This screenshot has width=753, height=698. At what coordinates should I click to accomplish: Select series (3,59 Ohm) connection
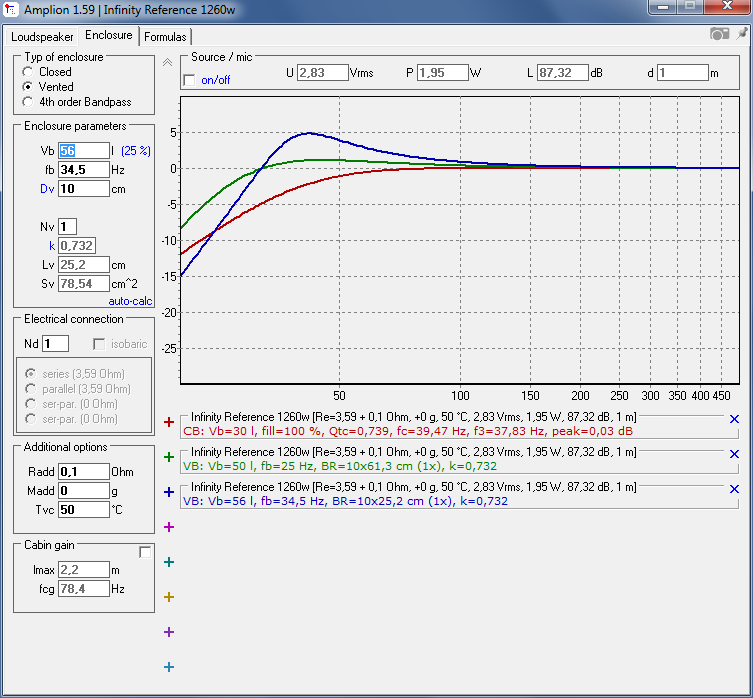(75, 374)
